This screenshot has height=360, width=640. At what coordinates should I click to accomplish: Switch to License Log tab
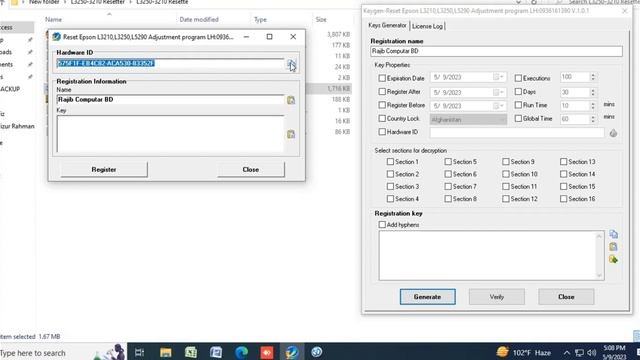427,26
